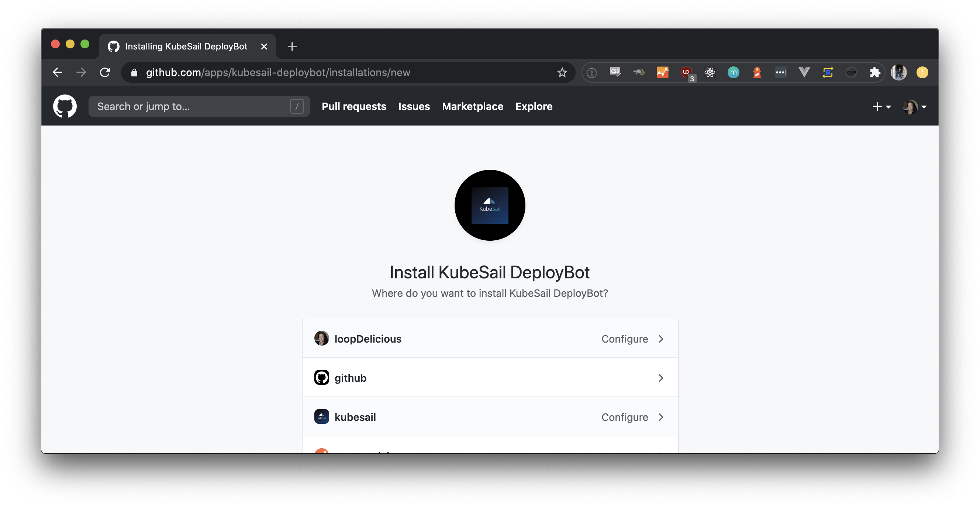Toggle the Disable CSP extension
This screenshot has width=980, height=508.
tap(852, 72)
